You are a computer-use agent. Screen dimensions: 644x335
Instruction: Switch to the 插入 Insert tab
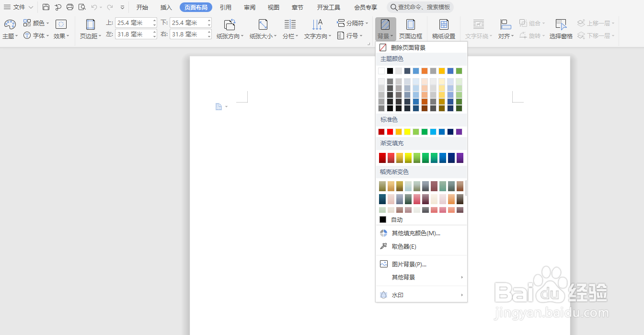click(x=166, y=7)
